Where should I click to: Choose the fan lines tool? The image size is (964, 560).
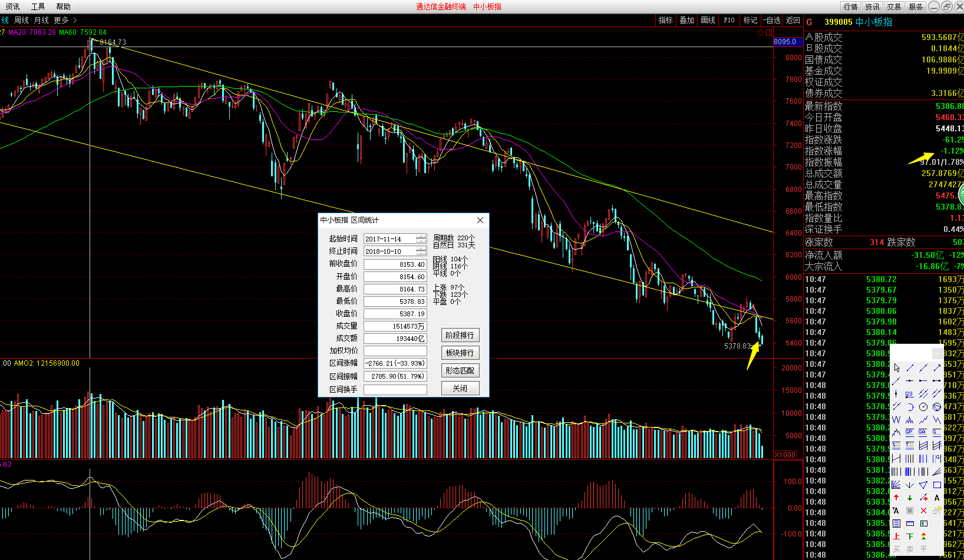click(896, 485)
